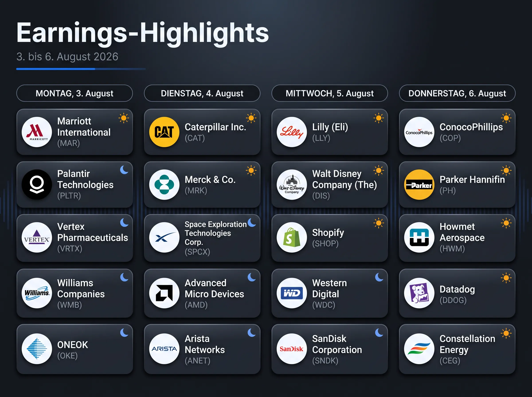This screenshot has width=532, height=397.
Task: Click the sun icon on the Marriott card
Action: [x=124, y=118]
